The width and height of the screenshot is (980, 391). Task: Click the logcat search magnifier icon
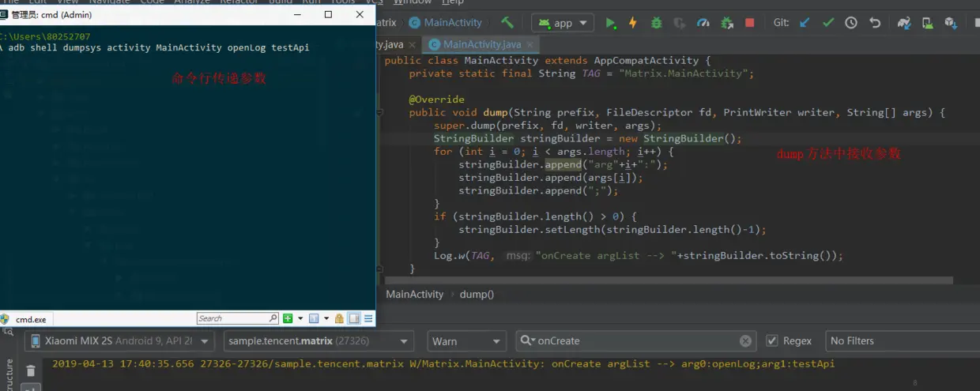526,341
